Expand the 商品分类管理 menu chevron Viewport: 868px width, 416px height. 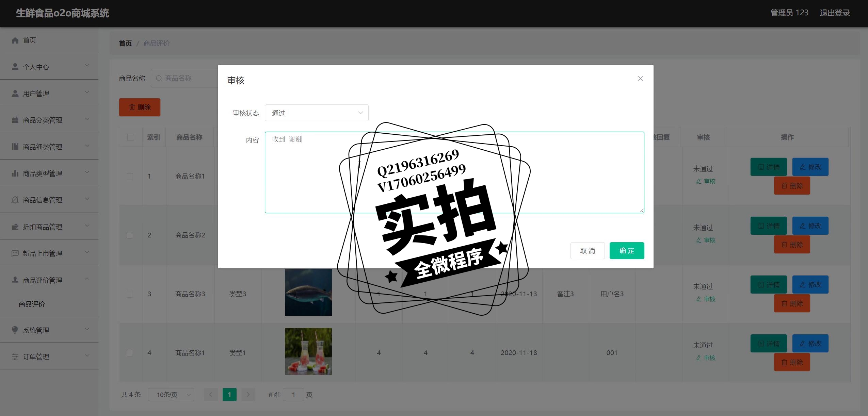87,119
